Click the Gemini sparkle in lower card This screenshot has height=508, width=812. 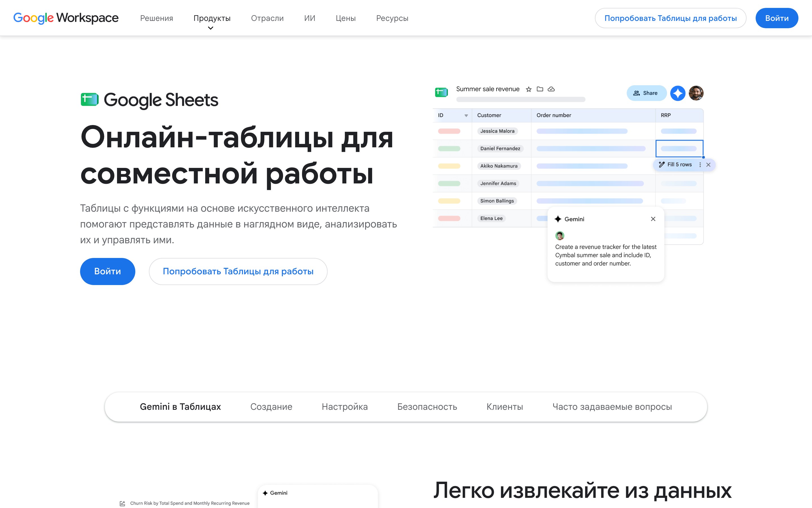point(265,493)
